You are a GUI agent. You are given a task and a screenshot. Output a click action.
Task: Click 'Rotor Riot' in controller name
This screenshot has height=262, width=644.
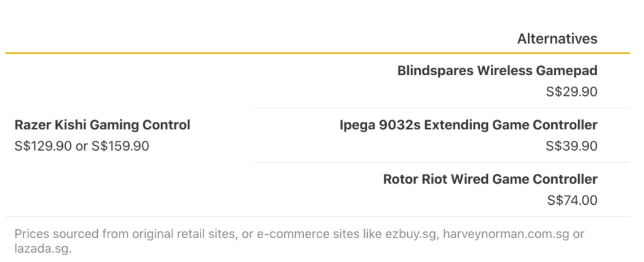coord(413,179)
